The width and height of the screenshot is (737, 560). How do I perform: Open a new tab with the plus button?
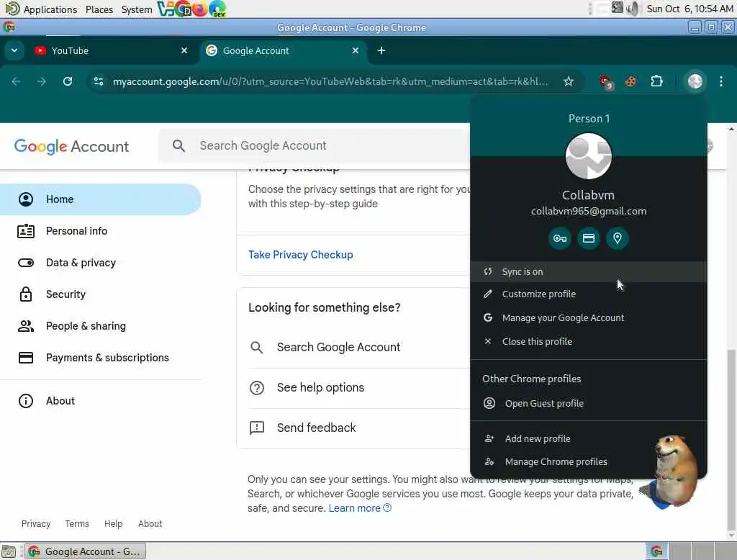[381, 50]
